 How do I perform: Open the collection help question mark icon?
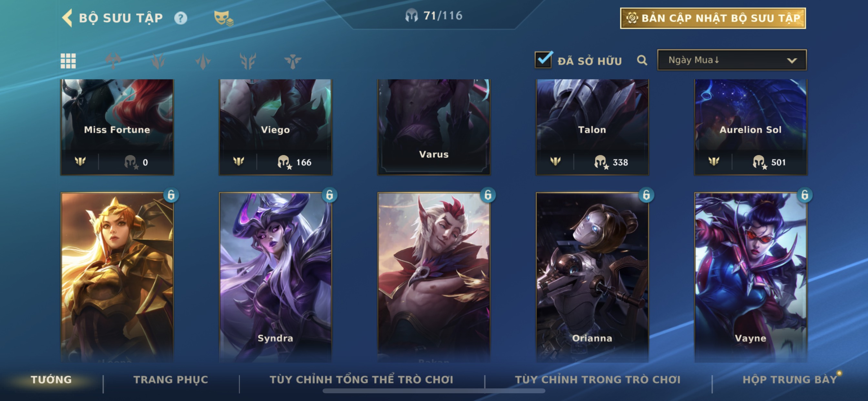pyautogui.click(x=181, y=18)
